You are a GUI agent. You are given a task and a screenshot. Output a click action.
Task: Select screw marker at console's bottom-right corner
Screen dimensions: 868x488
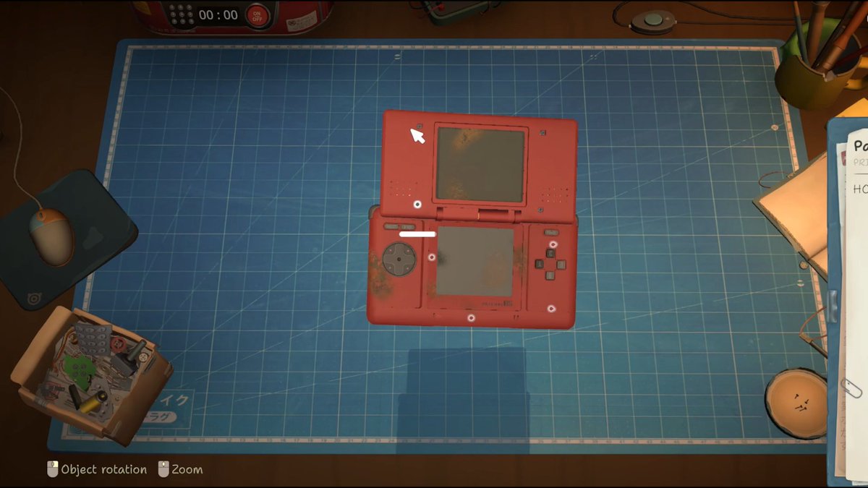[x=551, y=309]
